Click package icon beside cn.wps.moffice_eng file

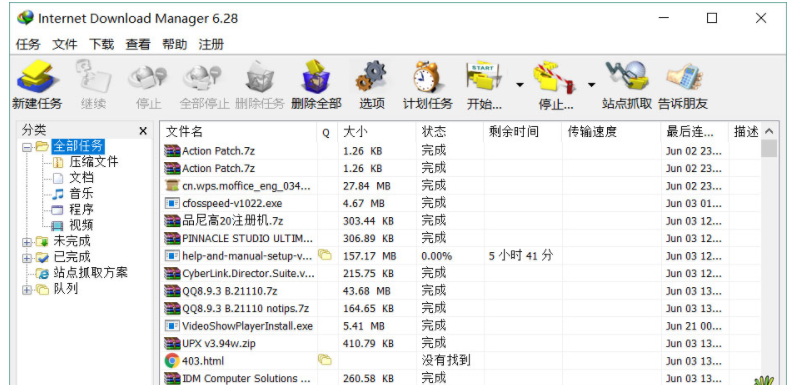click(x=172, y=186)
